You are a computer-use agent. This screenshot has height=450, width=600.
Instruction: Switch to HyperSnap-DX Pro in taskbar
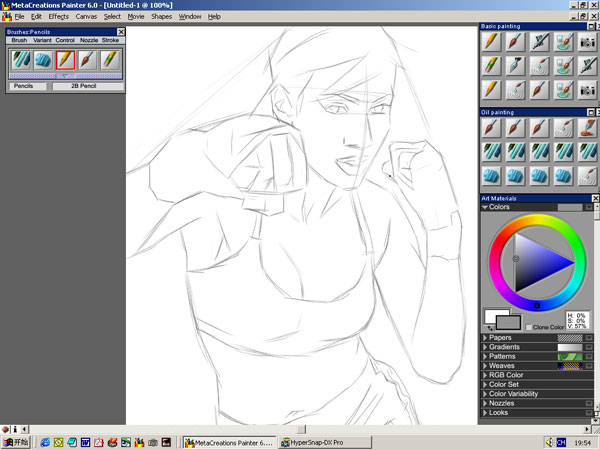point(314,441)
